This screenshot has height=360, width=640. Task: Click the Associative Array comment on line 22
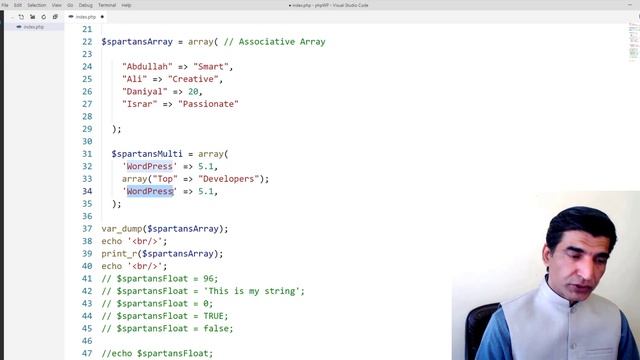click(x=274, y=42)
